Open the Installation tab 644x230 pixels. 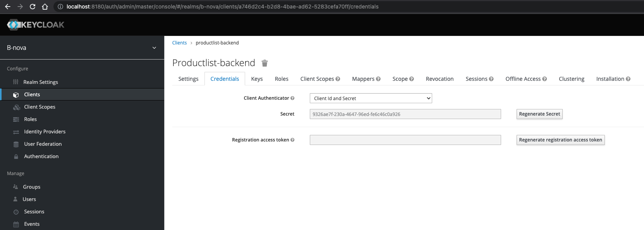pyautogui.click(x=613, y=79)
